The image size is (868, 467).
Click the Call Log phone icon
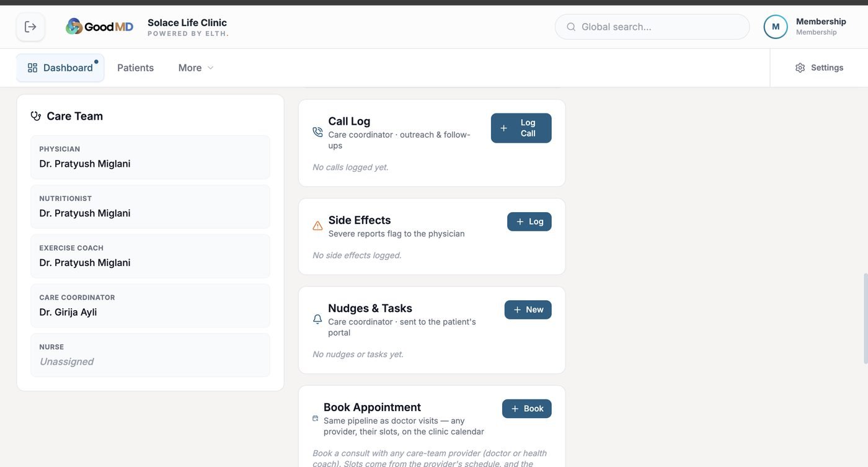317,131
